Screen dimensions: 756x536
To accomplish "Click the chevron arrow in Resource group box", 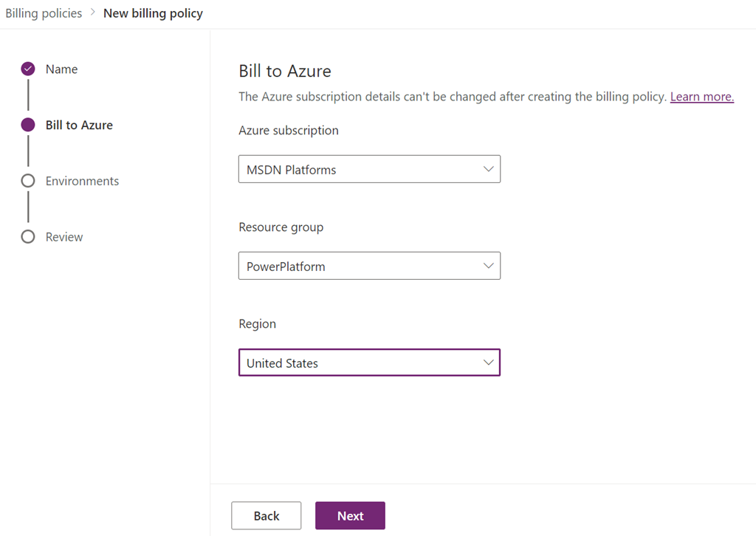I will coord(488,266).
